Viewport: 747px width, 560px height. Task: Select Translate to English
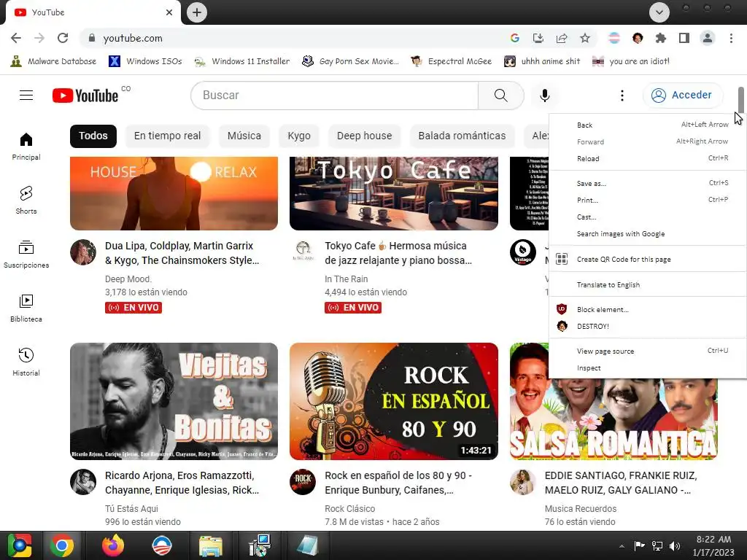[x=648, y=285]
